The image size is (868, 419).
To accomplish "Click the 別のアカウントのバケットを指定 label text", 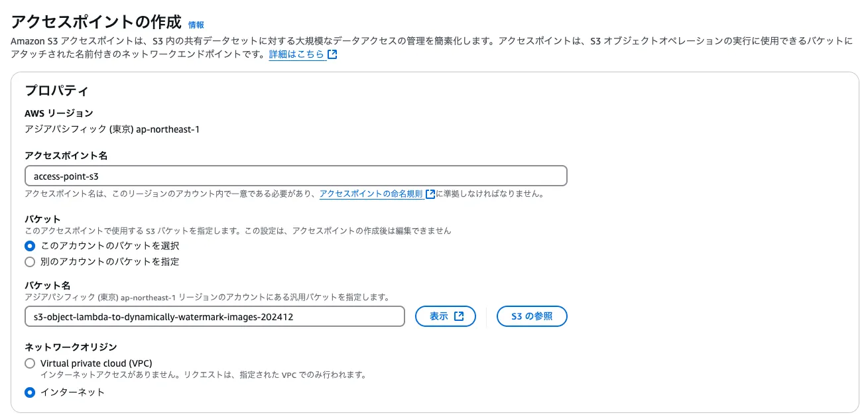I will [x=109, y=262].
